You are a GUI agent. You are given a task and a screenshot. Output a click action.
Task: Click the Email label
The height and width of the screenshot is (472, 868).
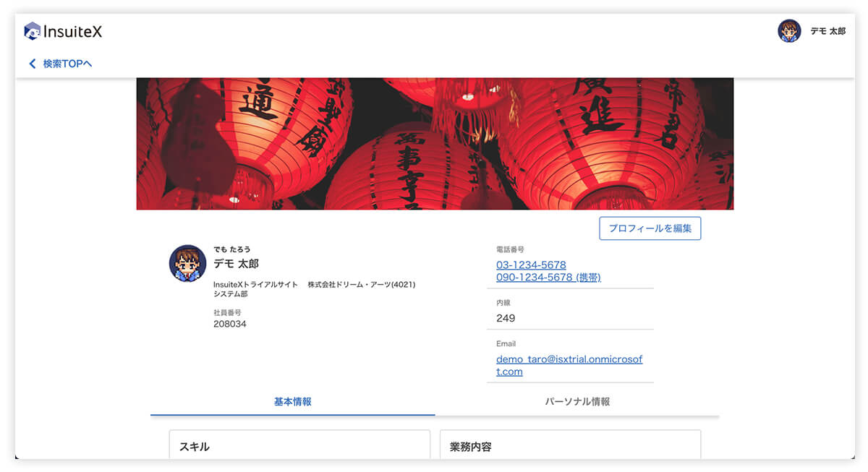pyautogui.click(x=506, y=344)
